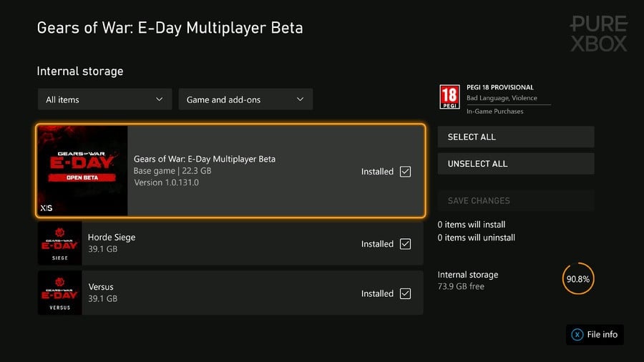This screenshot has width=644, height=362.
Task: Click the SAVE CHANGES button
Action: 516,201
